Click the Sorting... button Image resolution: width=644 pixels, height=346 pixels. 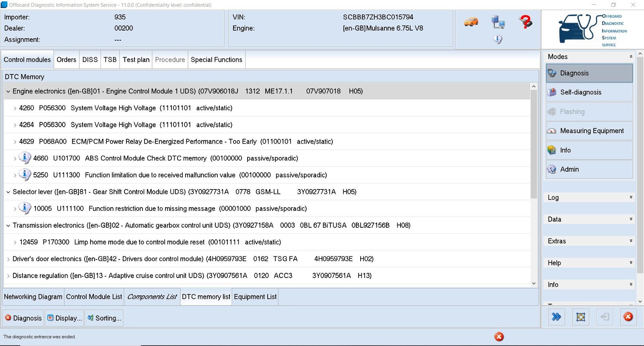104,318
